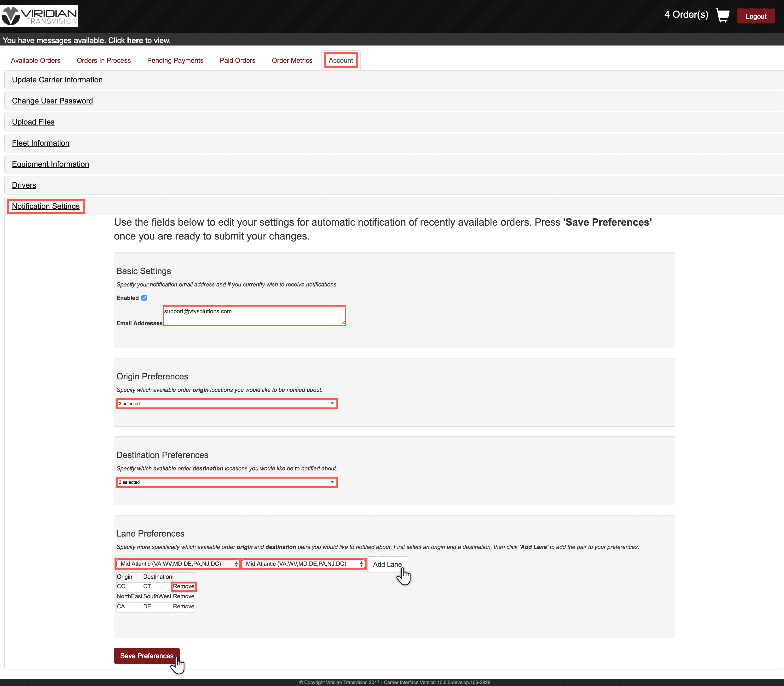Open the Destination Preferences dropdown
This screenshot has height=686, width=784.
tap(227, 482)
